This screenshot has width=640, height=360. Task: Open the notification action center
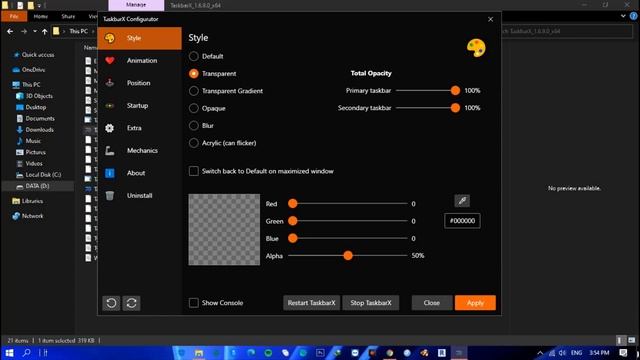pyautogui.click(x=623, y=353)
